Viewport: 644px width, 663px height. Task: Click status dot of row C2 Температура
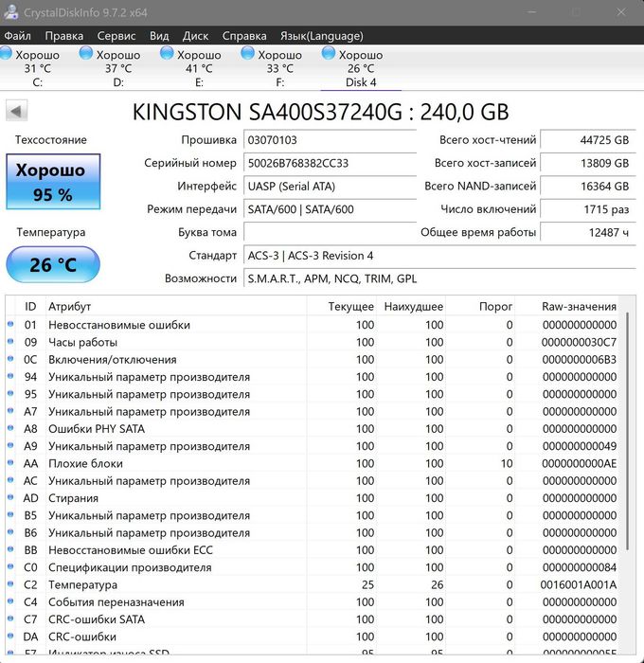pyautogui.click(x=10, y=584)
